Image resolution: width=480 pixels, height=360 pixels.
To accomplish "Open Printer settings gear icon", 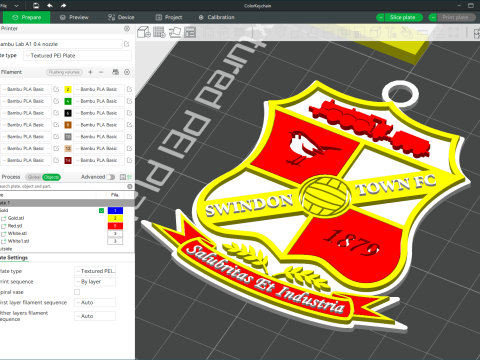I will tap(127, 29).
